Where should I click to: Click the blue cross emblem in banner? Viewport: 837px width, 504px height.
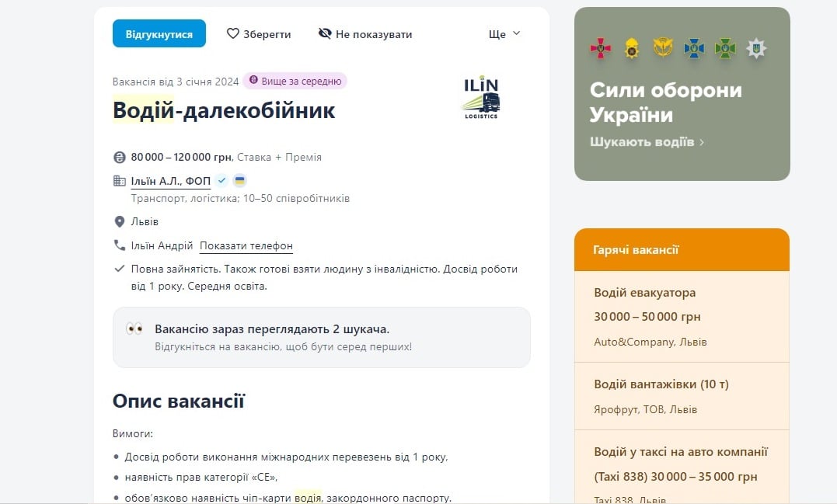point(693,49)
